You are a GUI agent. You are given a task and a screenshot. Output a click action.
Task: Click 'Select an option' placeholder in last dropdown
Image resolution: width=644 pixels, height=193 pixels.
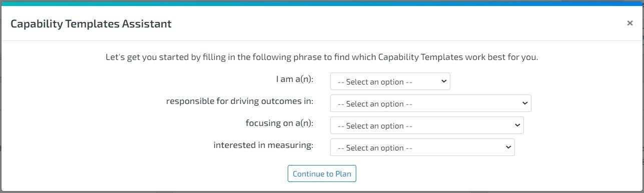point(375,148)
